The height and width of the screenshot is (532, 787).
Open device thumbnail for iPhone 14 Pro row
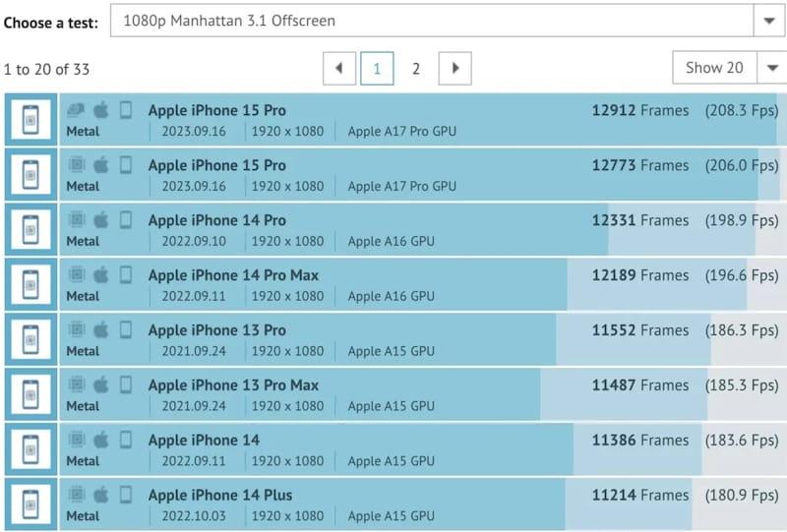click(x=30, y=229)
